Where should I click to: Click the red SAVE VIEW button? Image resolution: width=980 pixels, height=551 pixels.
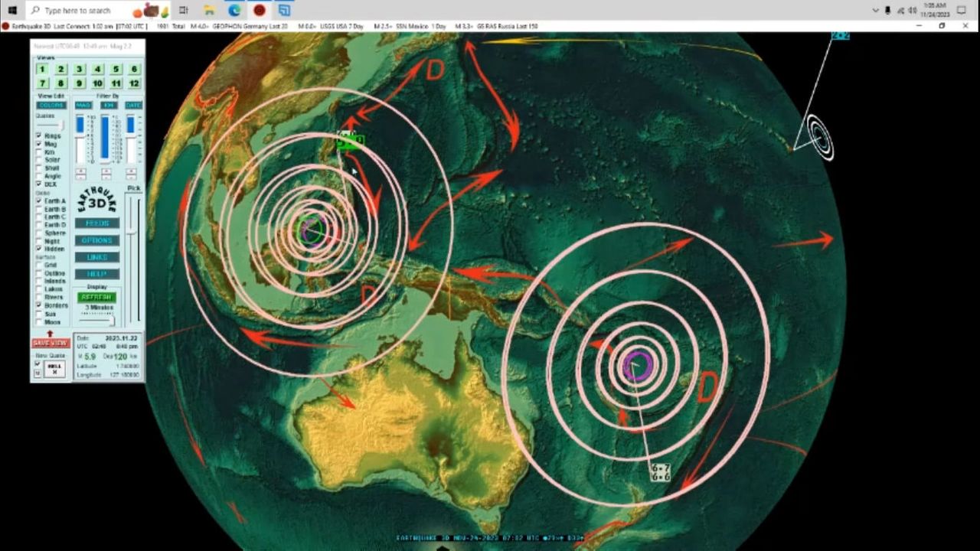[51, 343]
